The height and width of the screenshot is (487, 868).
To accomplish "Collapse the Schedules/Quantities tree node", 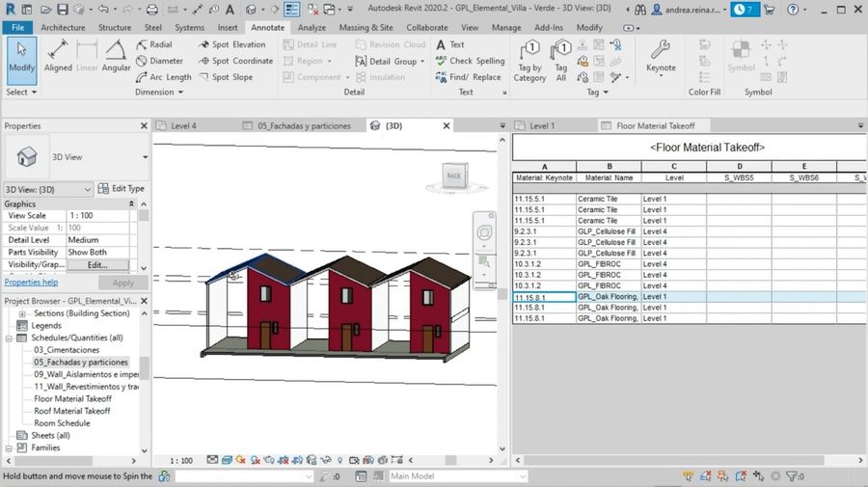I will (x=10, y=338).
